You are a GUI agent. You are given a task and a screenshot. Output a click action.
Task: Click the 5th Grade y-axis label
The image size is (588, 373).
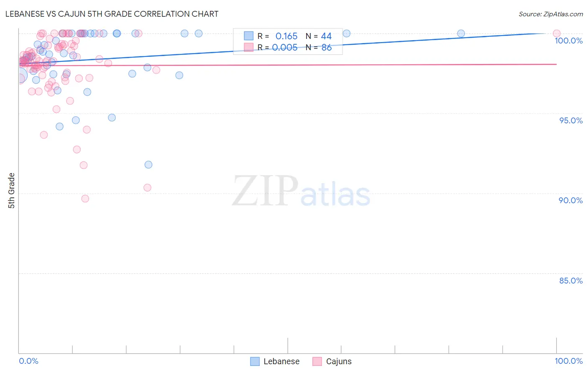point(12,191)
